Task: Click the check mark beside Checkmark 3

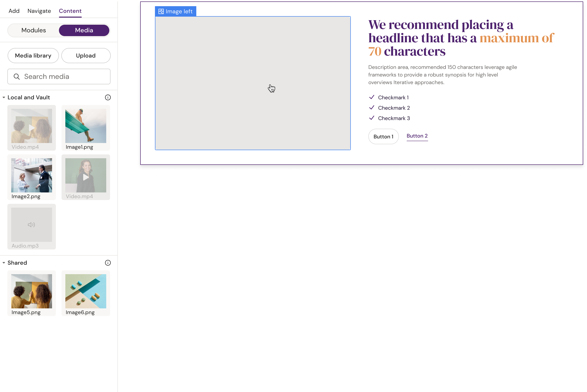Action: 372,118
